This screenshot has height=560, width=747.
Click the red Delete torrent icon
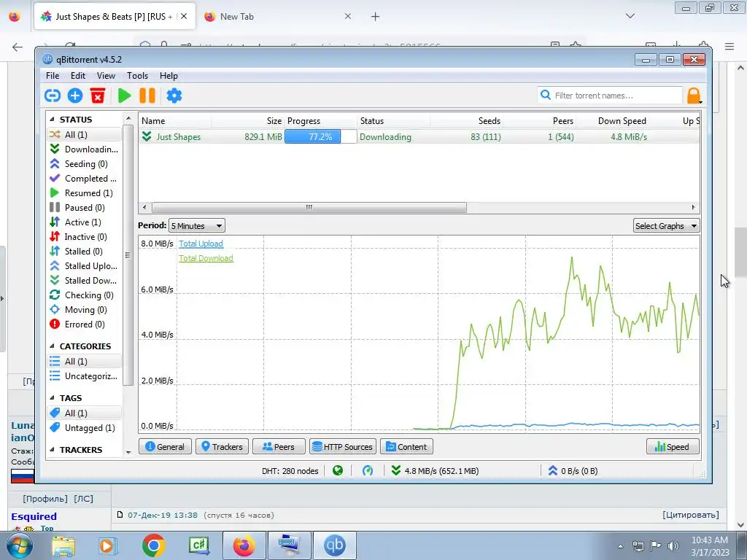(98, 96)
